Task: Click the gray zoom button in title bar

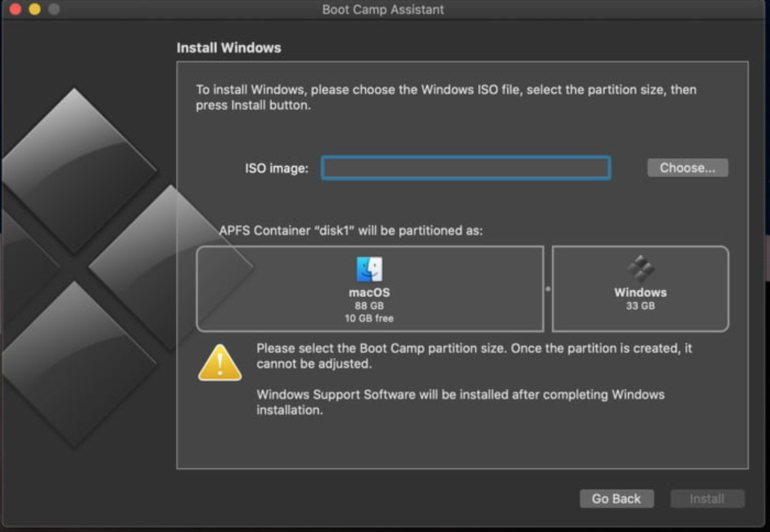Action: point(53,9)
